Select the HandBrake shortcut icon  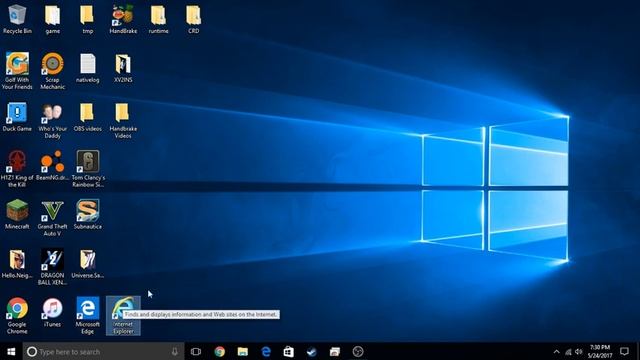pos(123,19)
